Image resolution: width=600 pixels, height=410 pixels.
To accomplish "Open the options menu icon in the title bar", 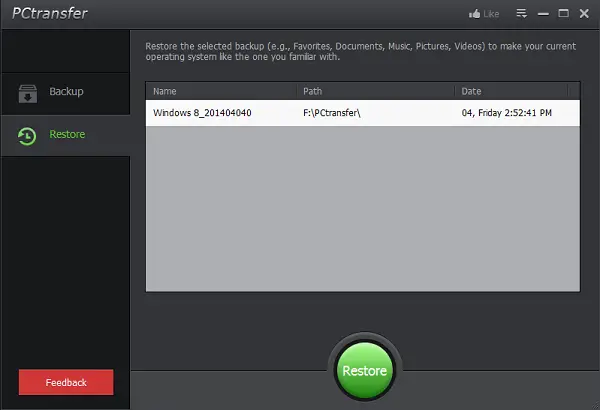I will [x=522, y=13].
